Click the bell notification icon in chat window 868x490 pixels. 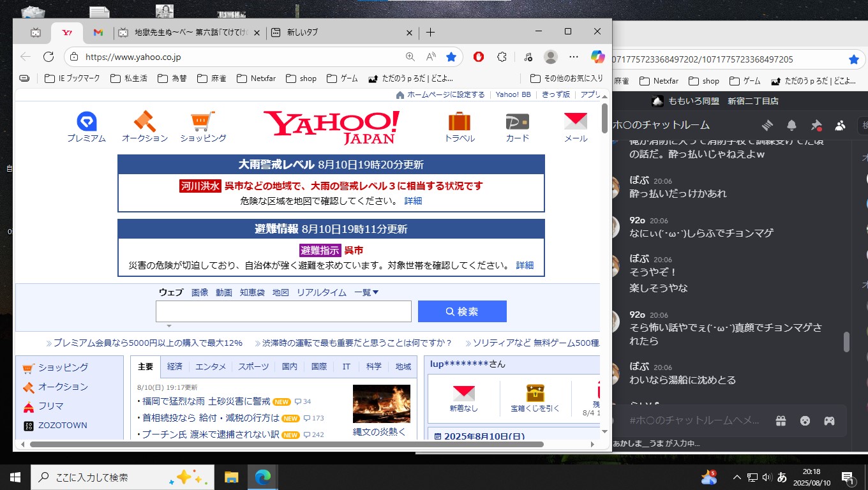pyautogui.click(x=791, y=125)
